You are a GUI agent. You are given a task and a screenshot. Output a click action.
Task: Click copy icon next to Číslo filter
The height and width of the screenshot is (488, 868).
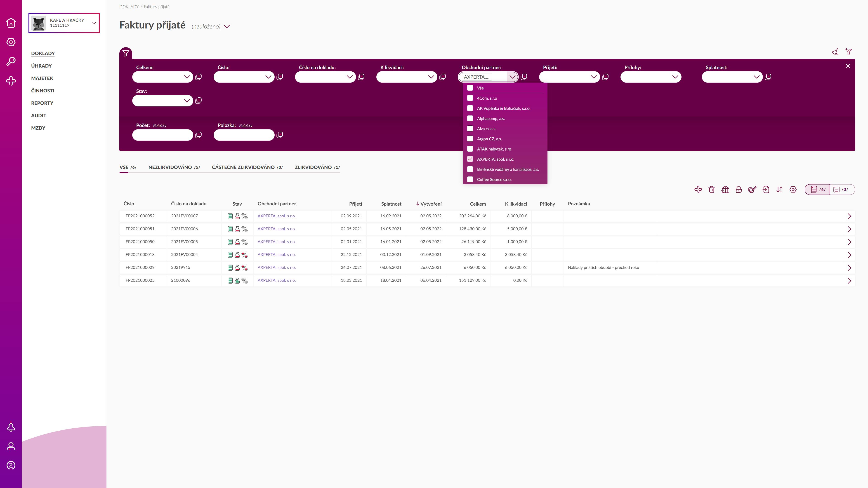(x=280, y=77)
